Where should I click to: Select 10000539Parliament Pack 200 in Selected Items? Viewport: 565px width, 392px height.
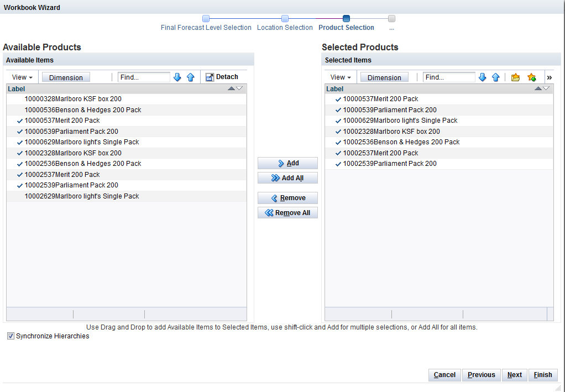click(439, 110)
